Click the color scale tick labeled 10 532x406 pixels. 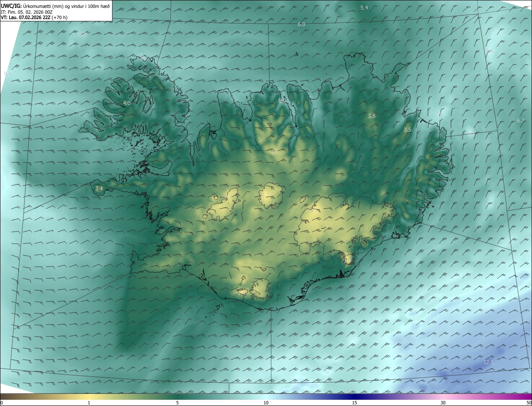tap(266, 403)
